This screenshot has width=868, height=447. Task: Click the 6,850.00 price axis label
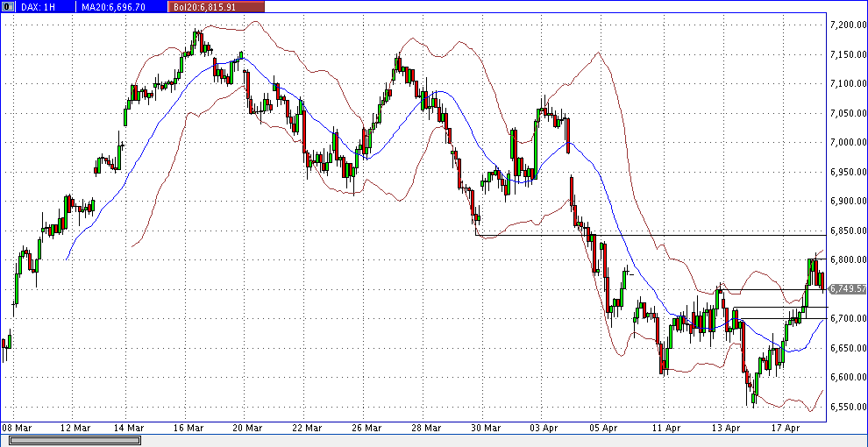(x=848, y=231)
